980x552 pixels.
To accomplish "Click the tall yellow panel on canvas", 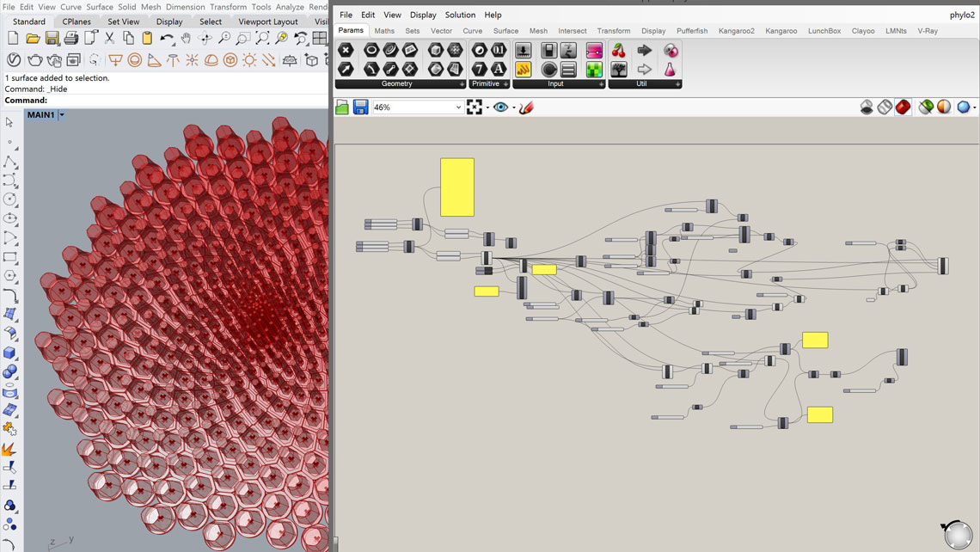I will tap(456, 187).
